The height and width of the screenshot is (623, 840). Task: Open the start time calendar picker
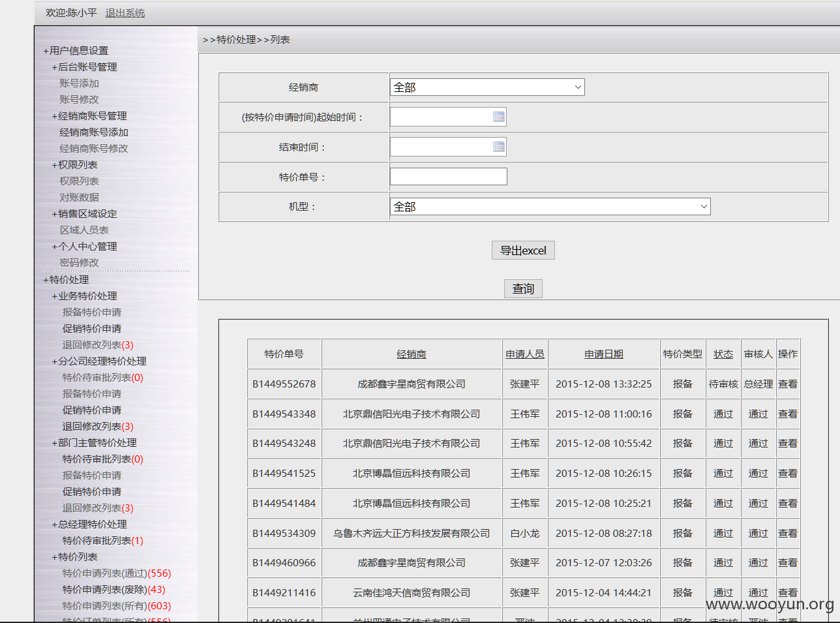click(x=499, y=117)
